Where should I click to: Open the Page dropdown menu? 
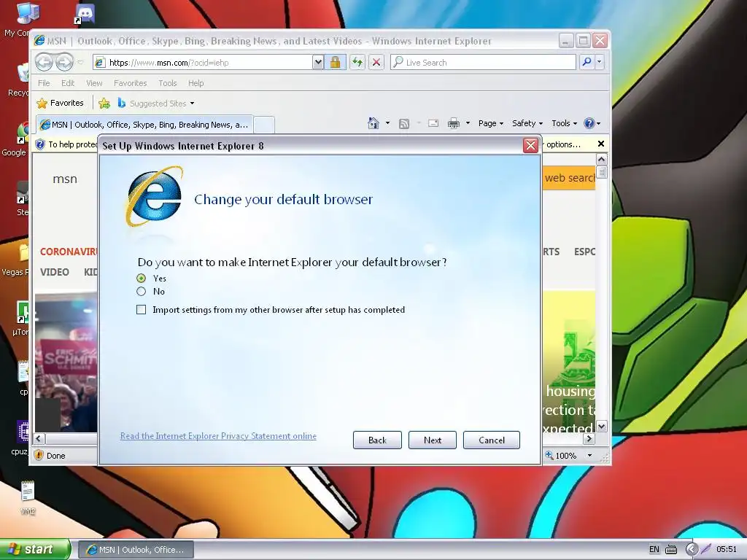pos(491,123)
